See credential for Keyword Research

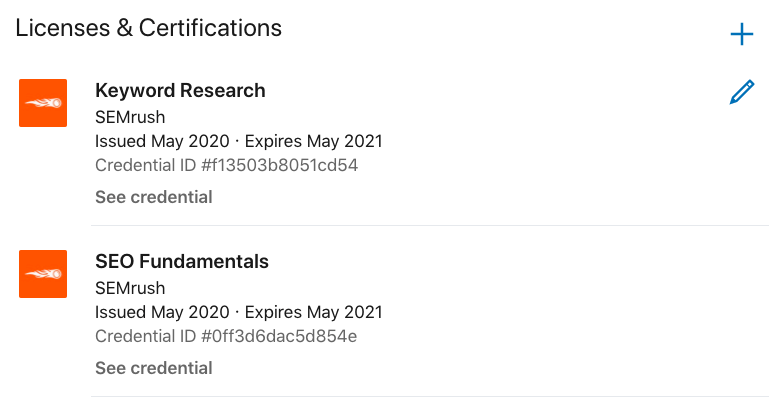(154, 197)
